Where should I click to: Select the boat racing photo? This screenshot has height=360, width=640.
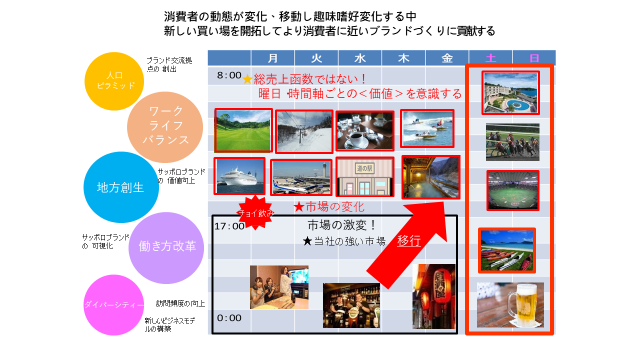point(427,128)
